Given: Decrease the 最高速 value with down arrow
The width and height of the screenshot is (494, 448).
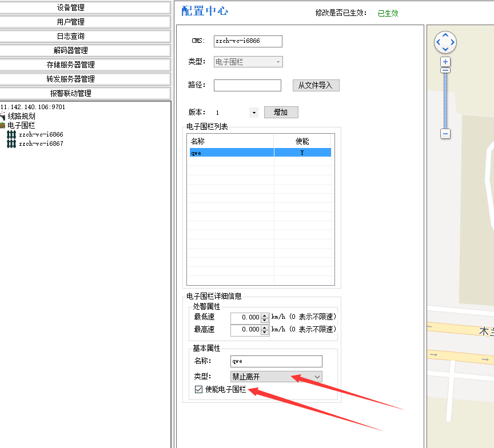Looking at the screenshot, I should click(x=264, y=333).
